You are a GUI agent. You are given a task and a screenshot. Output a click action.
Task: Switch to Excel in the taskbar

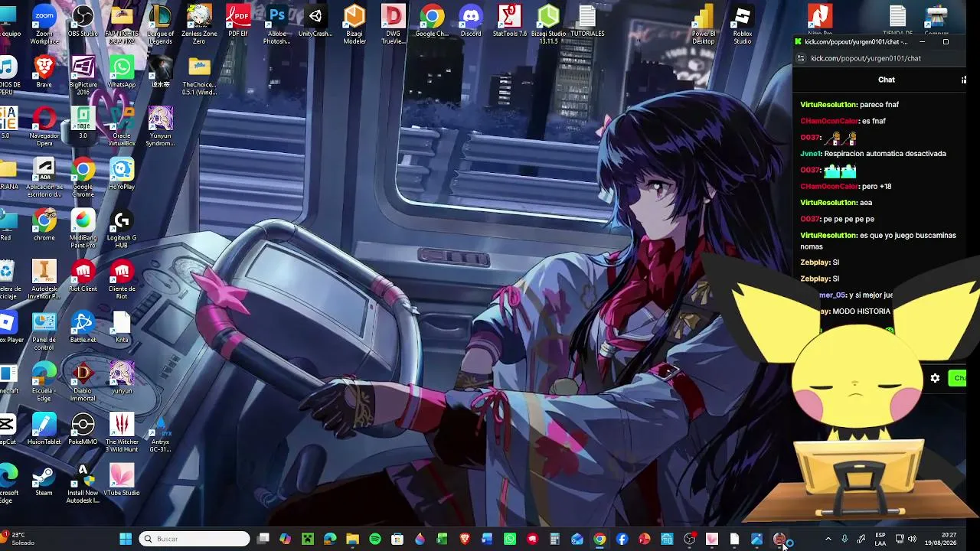click(x=442, y=540)
